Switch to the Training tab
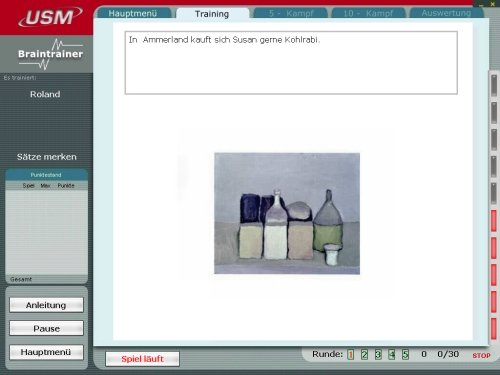The image size is (500, 375). pyautogui.click(x=212, y=14)
